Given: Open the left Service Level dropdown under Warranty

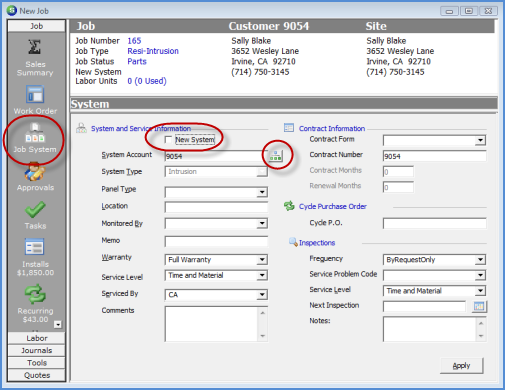Looking at the screenshot, I should (x=262, y=275).
